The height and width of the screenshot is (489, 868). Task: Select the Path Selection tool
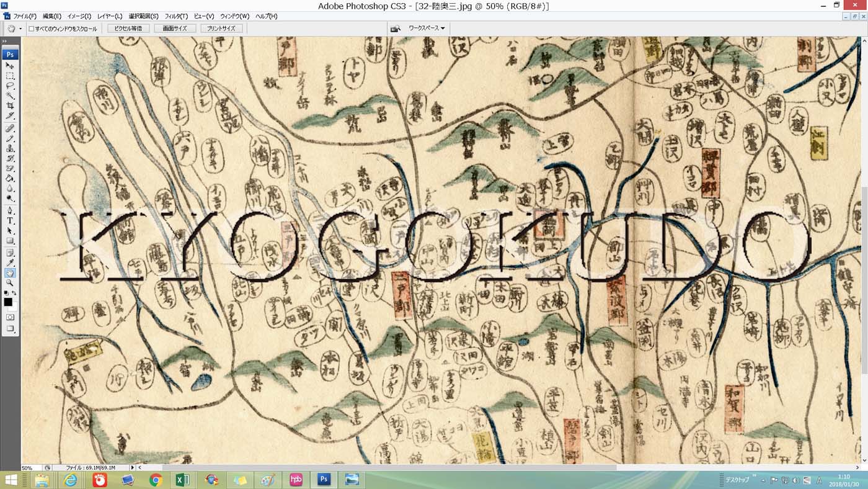(x=10, y=230)
